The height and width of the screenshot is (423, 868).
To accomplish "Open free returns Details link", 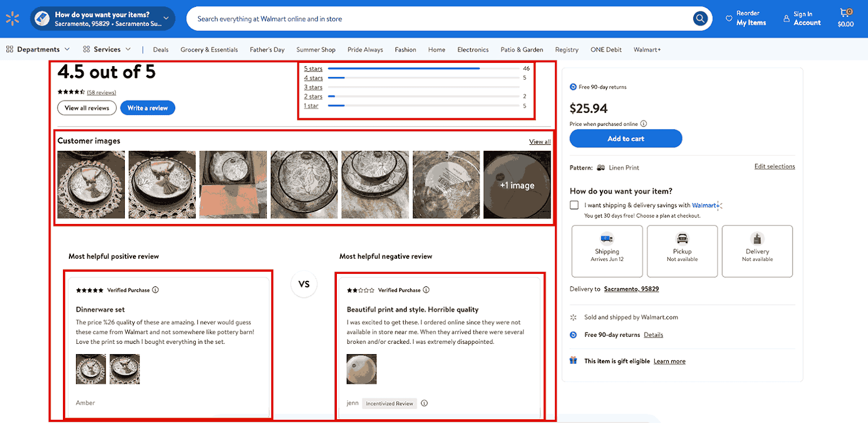I will point(653,335).
